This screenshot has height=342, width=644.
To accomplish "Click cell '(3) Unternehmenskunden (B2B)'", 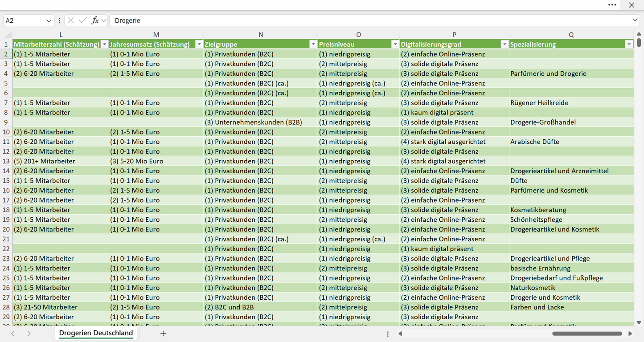I will coord(261,122).
